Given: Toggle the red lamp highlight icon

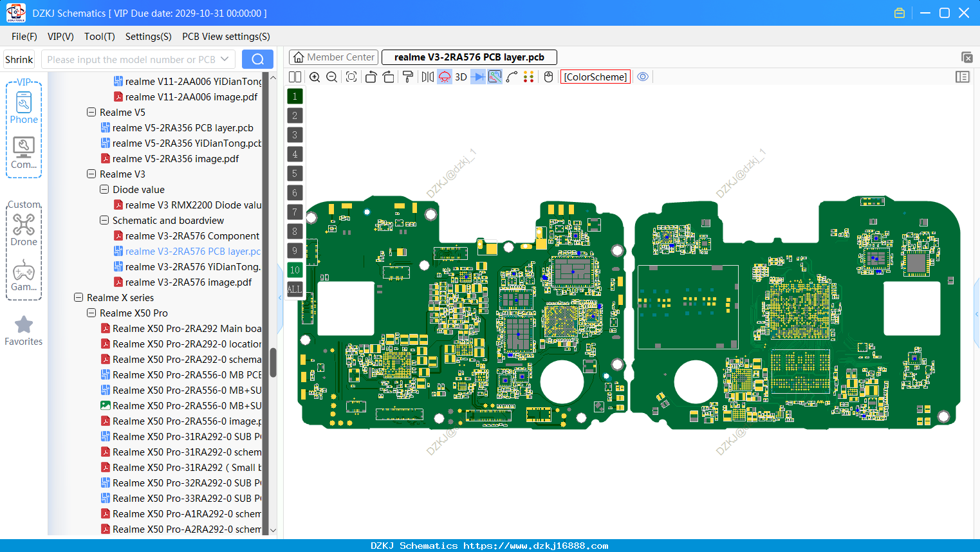Looking at the screenshot, I should [445, 77].
